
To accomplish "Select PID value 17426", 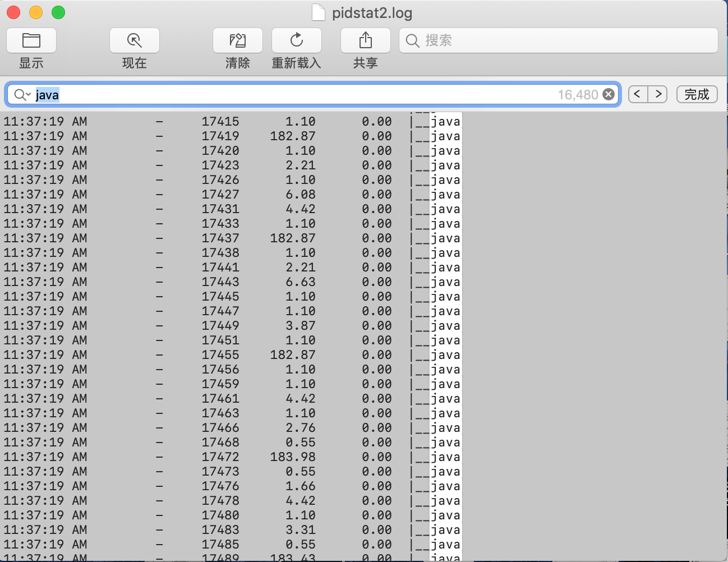I will point(220,179).
